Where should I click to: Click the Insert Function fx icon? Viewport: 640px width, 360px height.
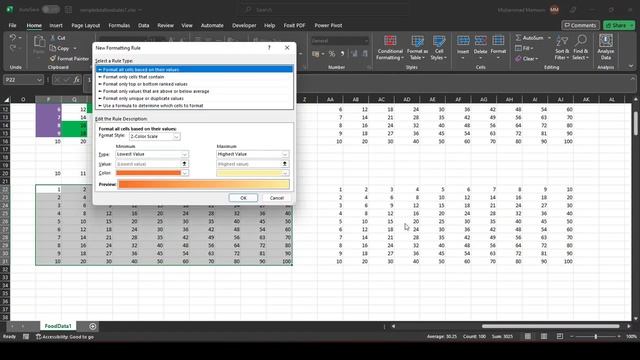(77, 80)
